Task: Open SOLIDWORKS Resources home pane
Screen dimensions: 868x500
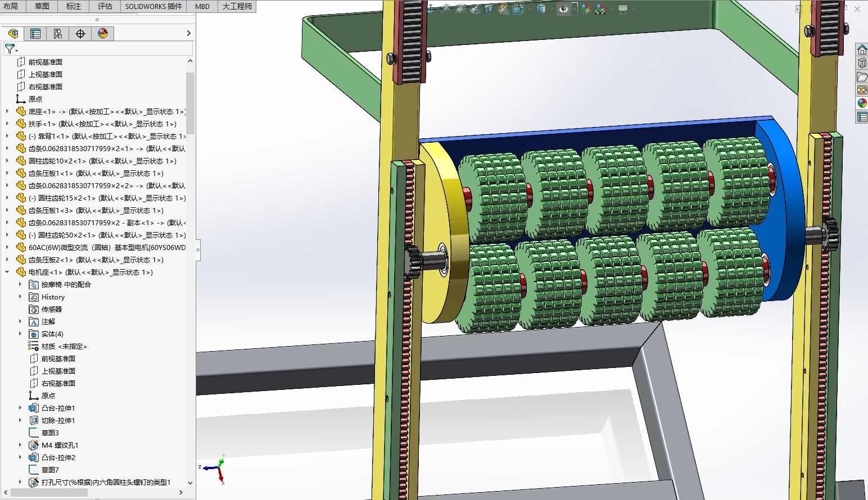Action: click(862, 49)
